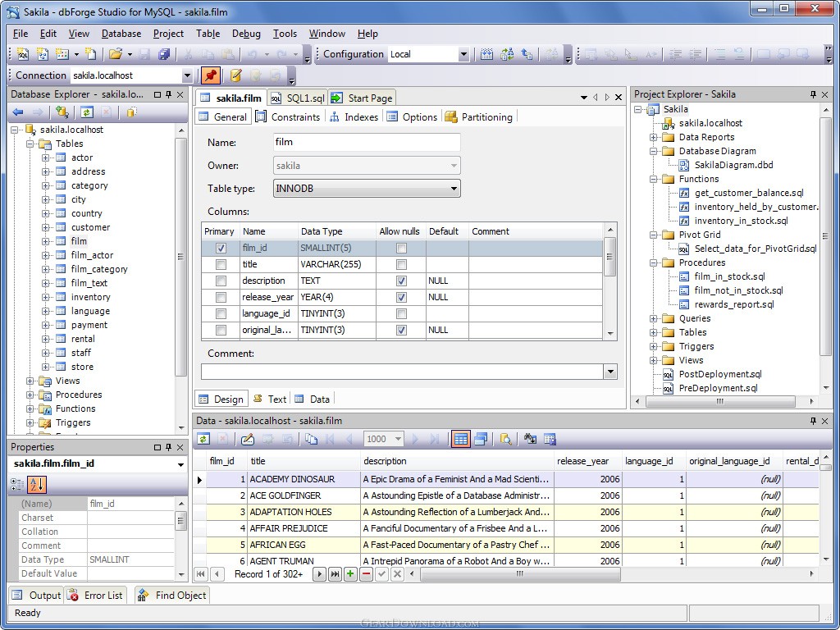Click the Edit Data pencil icon

[248, 440]
